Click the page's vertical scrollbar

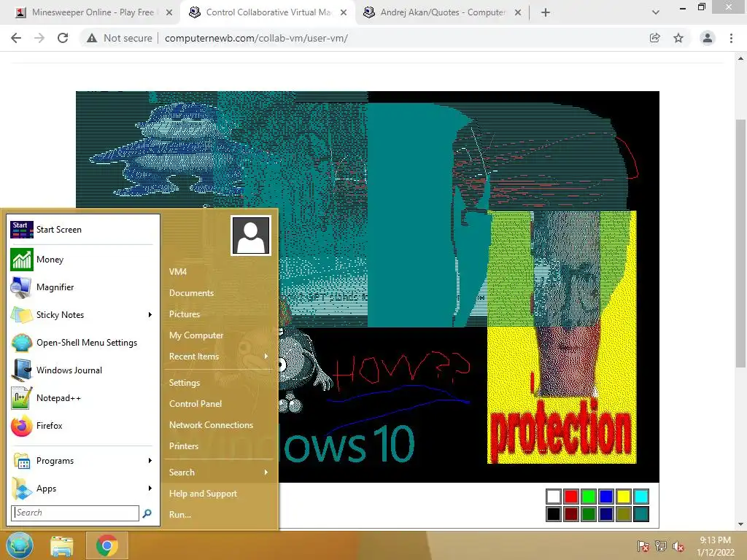coord(740,244)
